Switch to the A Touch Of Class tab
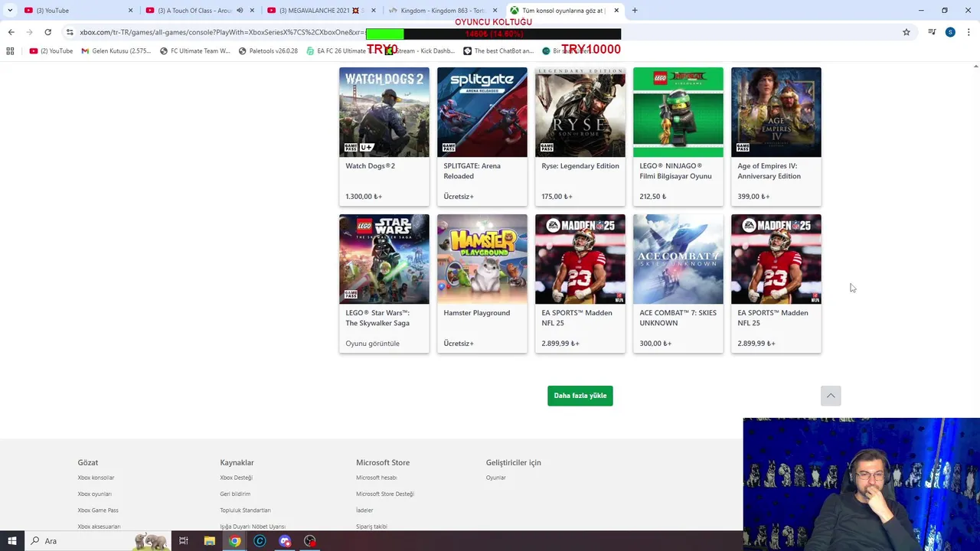This screenshot has width=980, height=551. coord(201,10)
